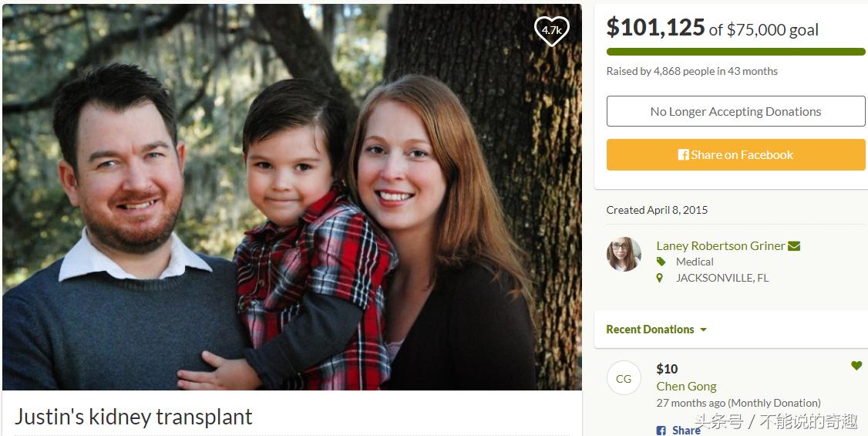Image resolution: width=868 pixels, height=436 pixels.
Task: Click the green fundraising progress bar
Action: click(735, 52)
